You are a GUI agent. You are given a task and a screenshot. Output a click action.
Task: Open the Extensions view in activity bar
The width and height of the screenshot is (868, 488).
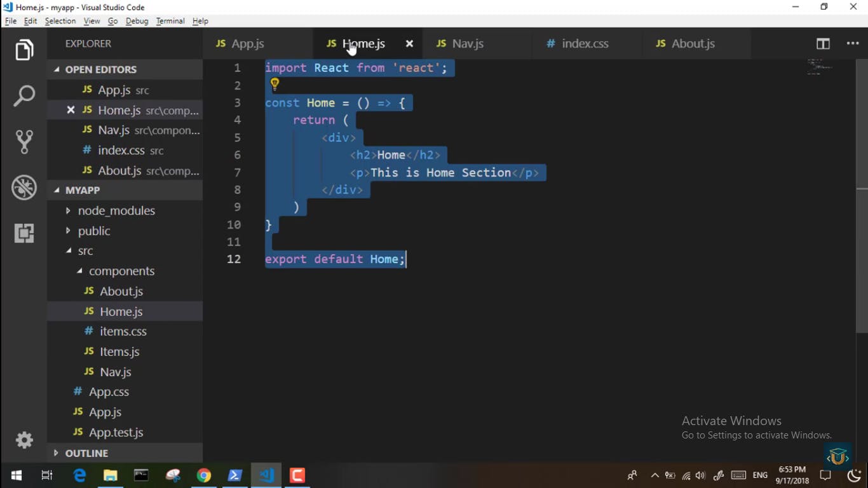[24, 233]
